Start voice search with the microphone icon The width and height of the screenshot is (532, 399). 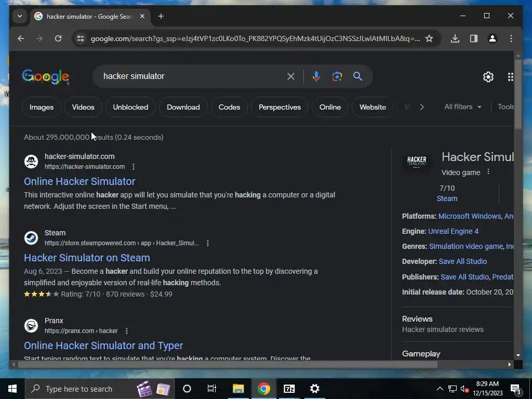tap(316, 76)
